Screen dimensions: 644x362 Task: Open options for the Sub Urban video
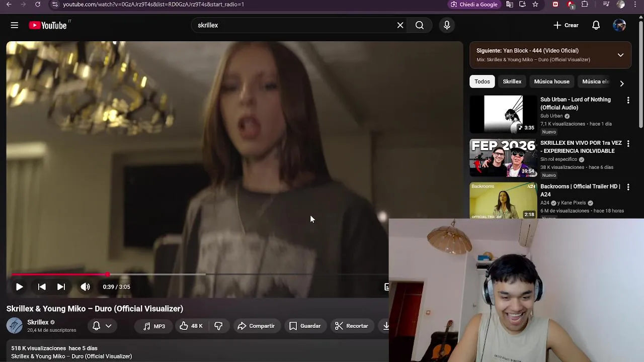[x=628, y=101]
